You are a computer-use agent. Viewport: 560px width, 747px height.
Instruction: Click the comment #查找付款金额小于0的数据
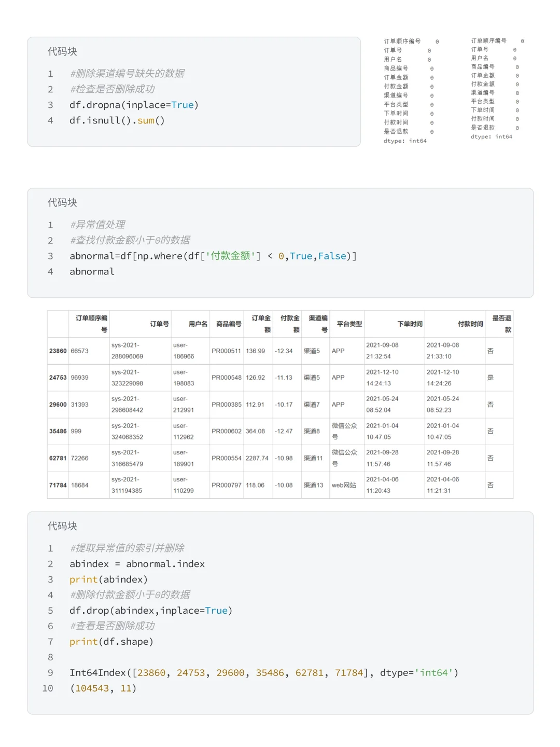pos(130,241)
